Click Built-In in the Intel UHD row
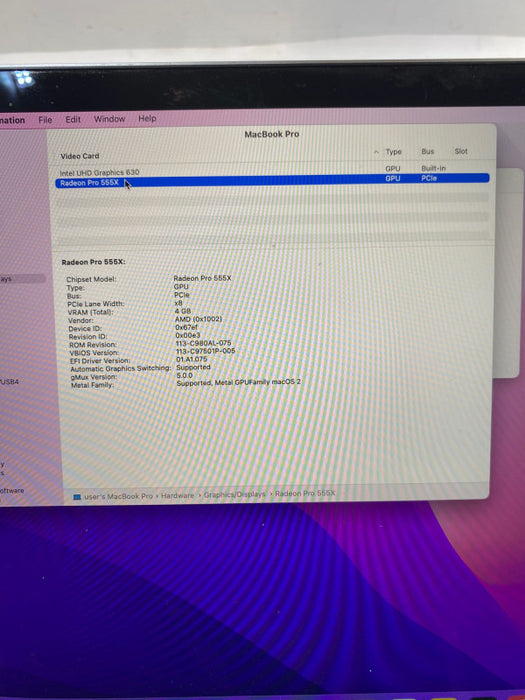 [433, 168]
